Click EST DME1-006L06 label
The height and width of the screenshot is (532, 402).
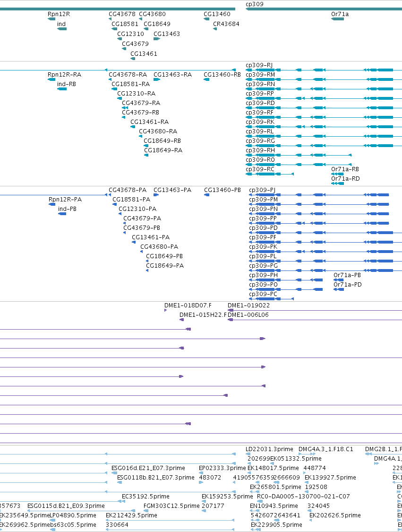point(248,315)
